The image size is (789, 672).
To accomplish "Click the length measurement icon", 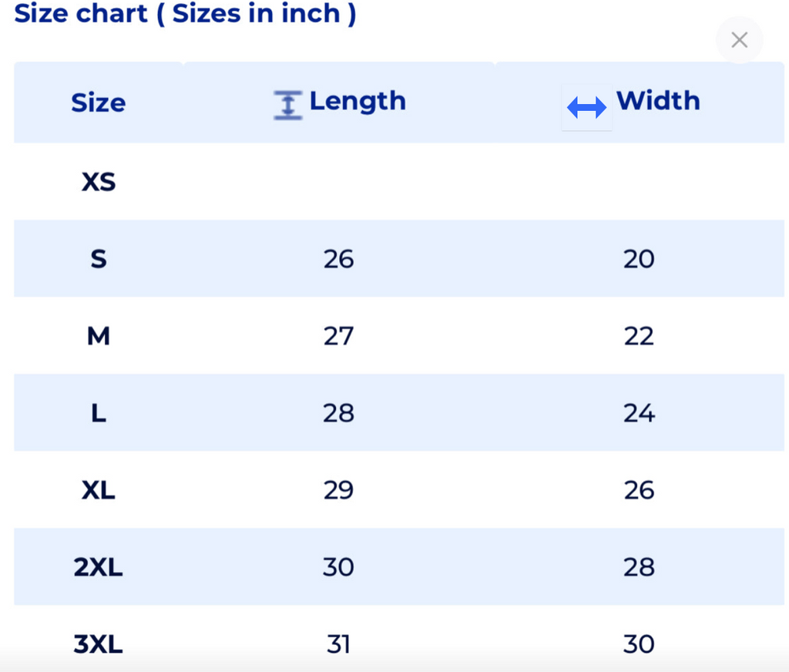I will pos(288,105).
